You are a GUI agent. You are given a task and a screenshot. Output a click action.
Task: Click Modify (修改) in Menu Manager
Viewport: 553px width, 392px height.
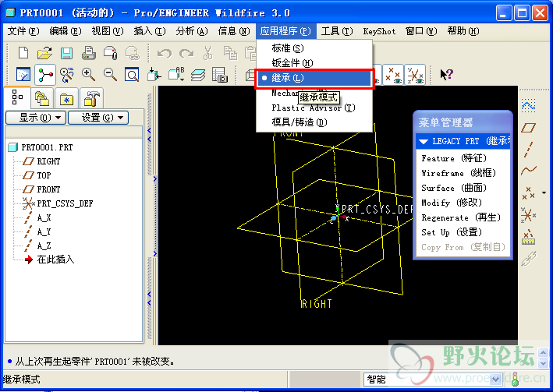coord(463,203)
